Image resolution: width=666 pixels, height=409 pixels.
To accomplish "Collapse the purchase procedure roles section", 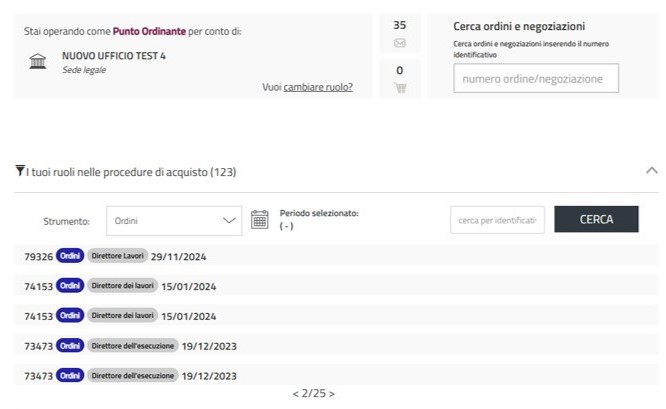I will pos(652,171).
